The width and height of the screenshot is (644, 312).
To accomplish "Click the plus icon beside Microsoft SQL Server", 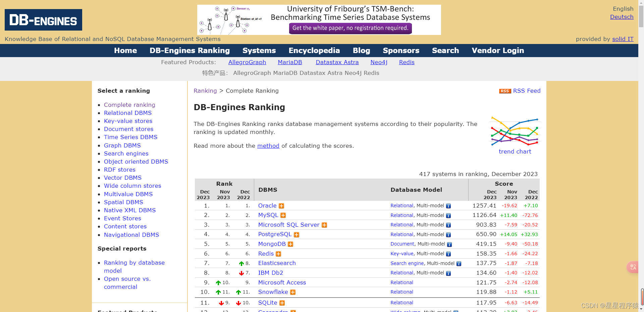I will [x=324, y=225].
